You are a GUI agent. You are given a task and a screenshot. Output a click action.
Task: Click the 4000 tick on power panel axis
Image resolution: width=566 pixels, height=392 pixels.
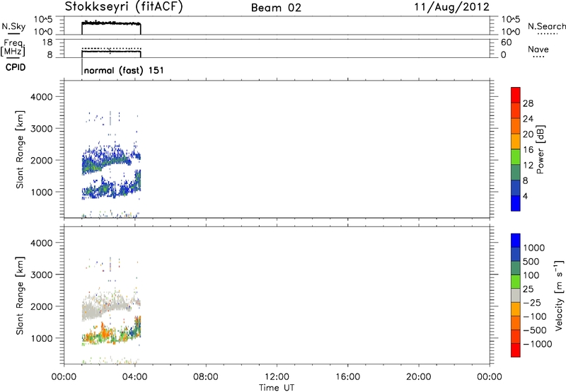click(42, 97)
